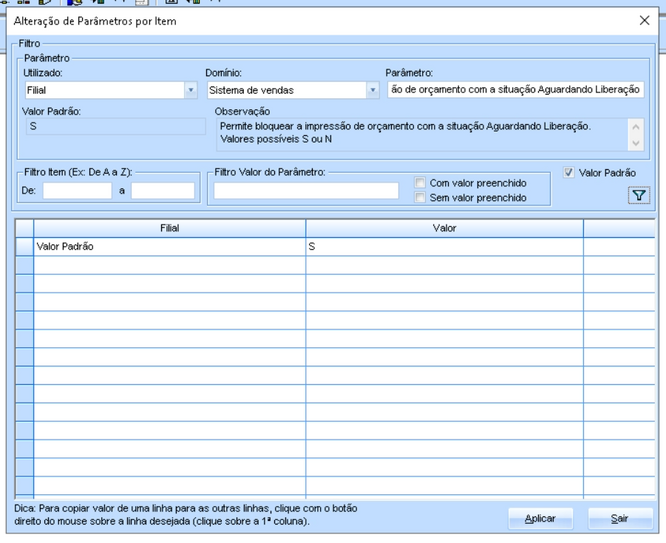
Task: Click the Sair button
Action: pos(620,518)
